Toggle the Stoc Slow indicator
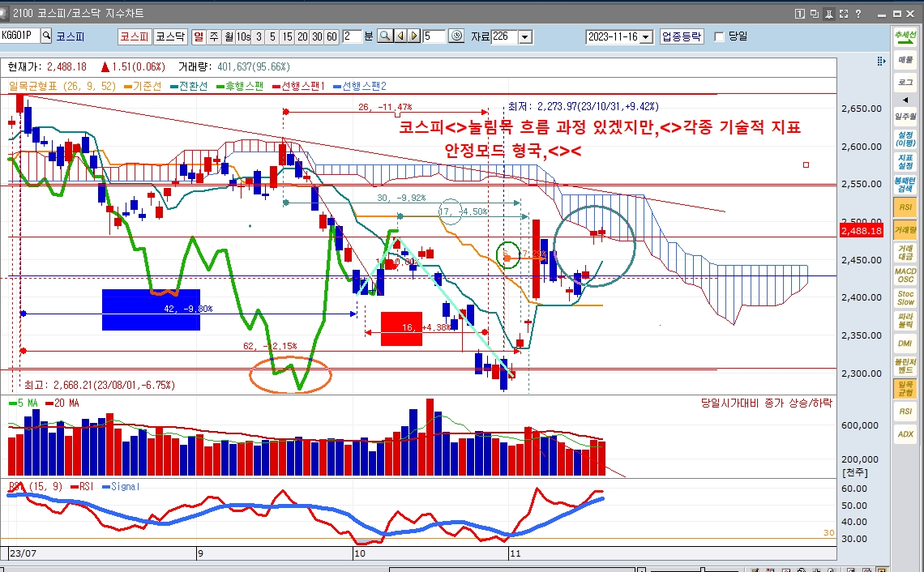The height and width of the screenshot is (572, 924). (905, 297)
